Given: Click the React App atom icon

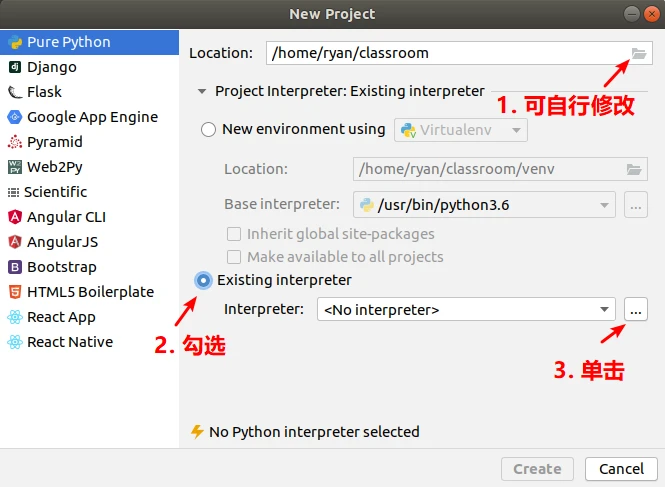Looking at the screenshot, I should 15,317.
